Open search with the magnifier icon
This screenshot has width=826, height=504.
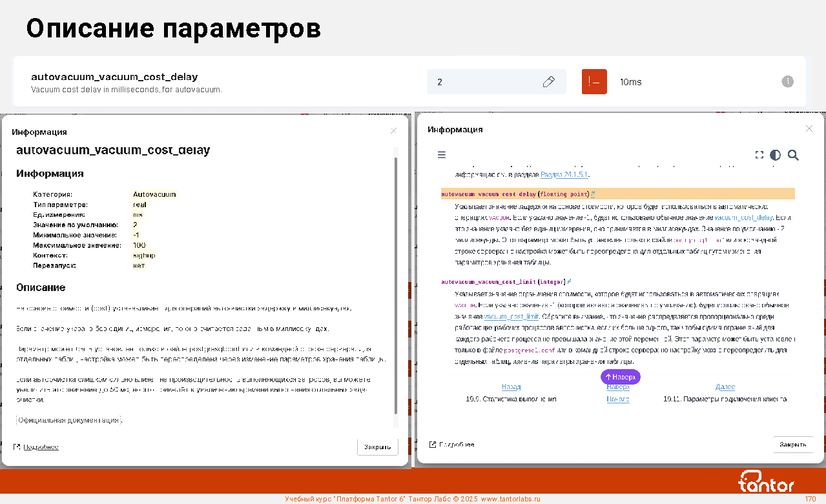(794, 155)
